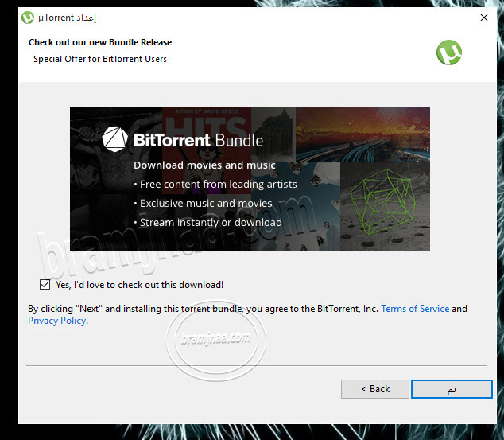Viewport: 504px width, 440px height.
Task: Click the green µTorrent logo in the header
Action: (x=449, y=53)
